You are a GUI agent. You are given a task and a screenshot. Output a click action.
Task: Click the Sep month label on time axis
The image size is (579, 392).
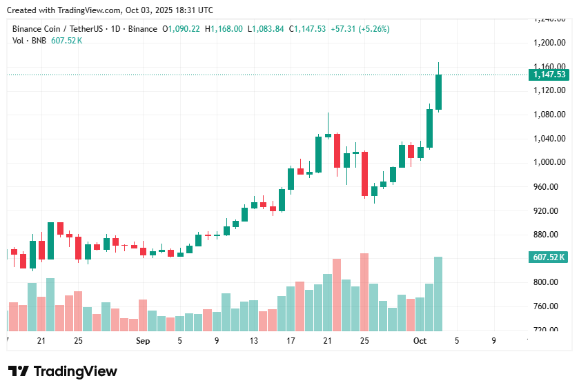click(x=143, y=341)
